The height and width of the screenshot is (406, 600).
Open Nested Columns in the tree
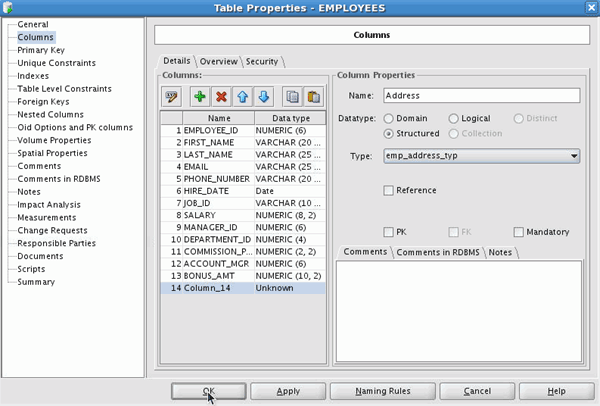coord(51,114)
